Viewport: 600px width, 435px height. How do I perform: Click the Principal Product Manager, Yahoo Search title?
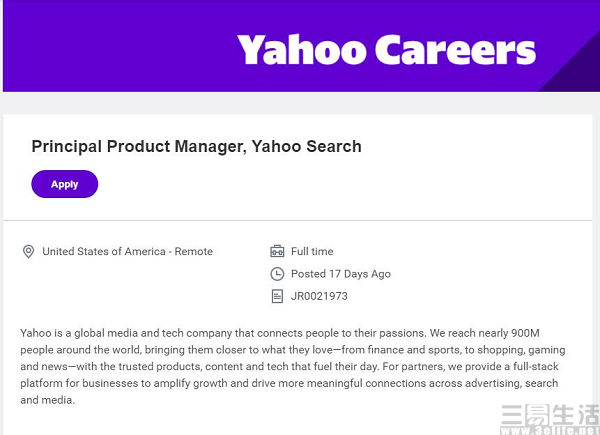click(196, 147)
